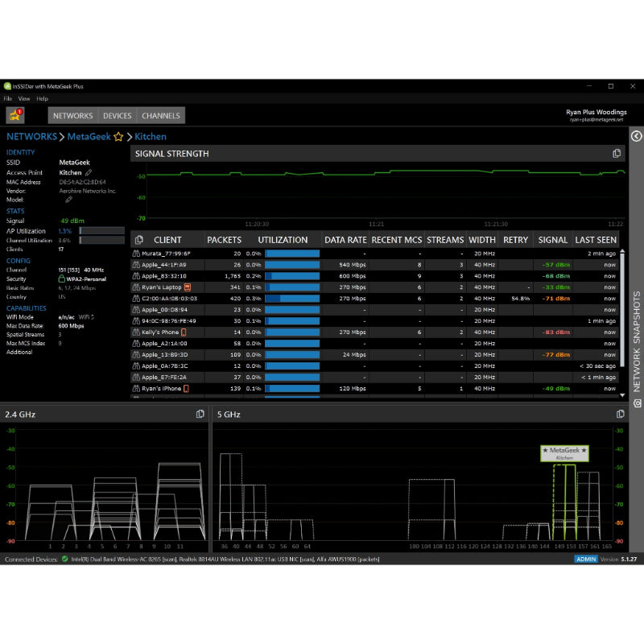The height and width of the screenshot is (644, 644).
Task: Sort table by WIDTH column
Action: click(x=482, y=240)
